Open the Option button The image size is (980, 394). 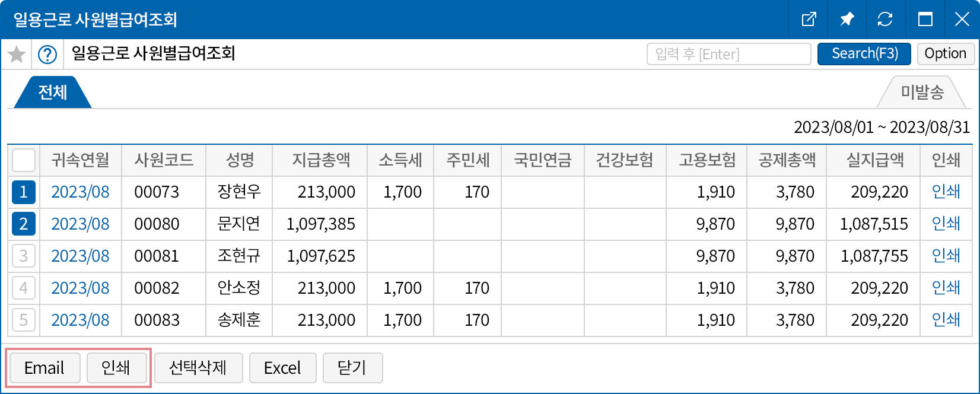pyautogui.click(x=945, y=54)
